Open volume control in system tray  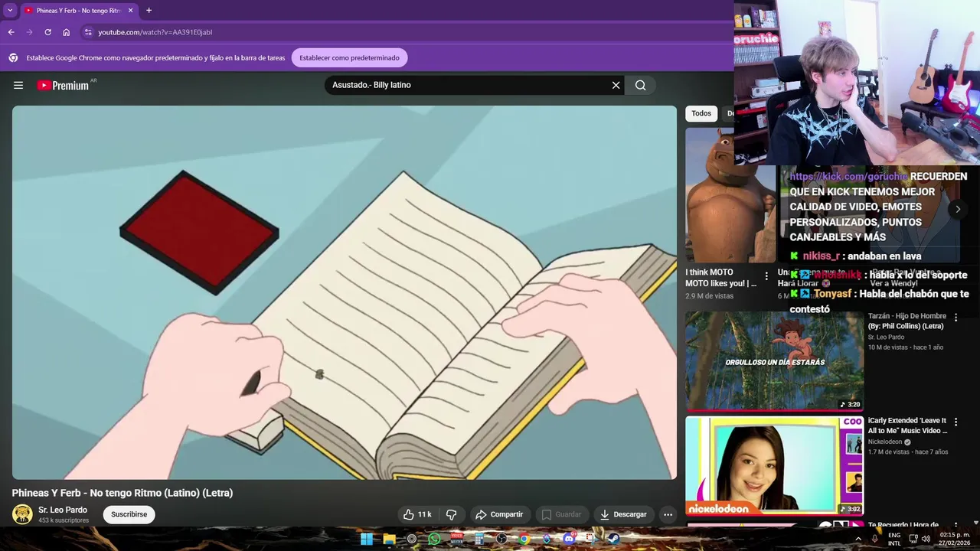926,539
